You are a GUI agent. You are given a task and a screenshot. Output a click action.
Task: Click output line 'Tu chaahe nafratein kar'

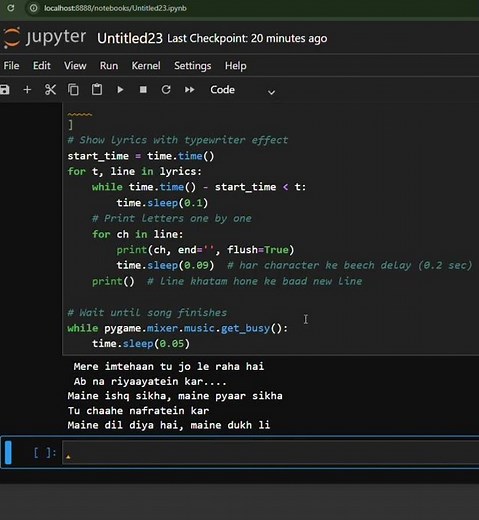(x=138, y=410)
